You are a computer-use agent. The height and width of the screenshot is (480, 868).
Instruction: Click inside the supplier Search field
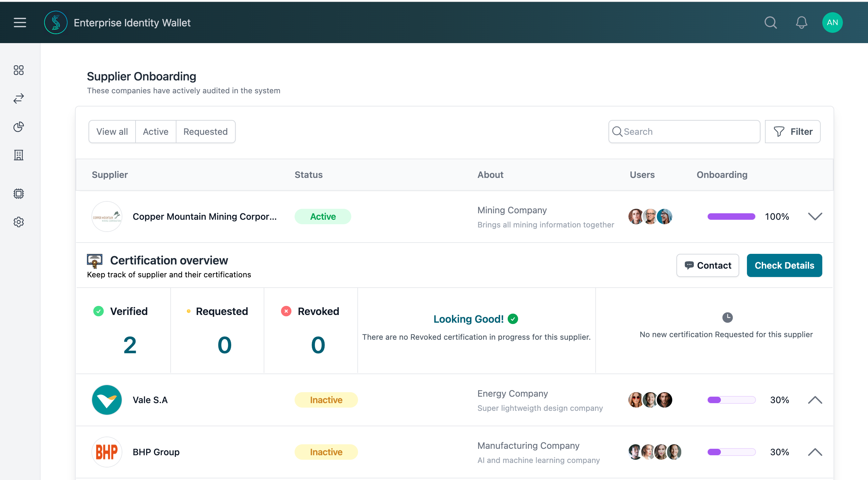(x=684, y=131)
